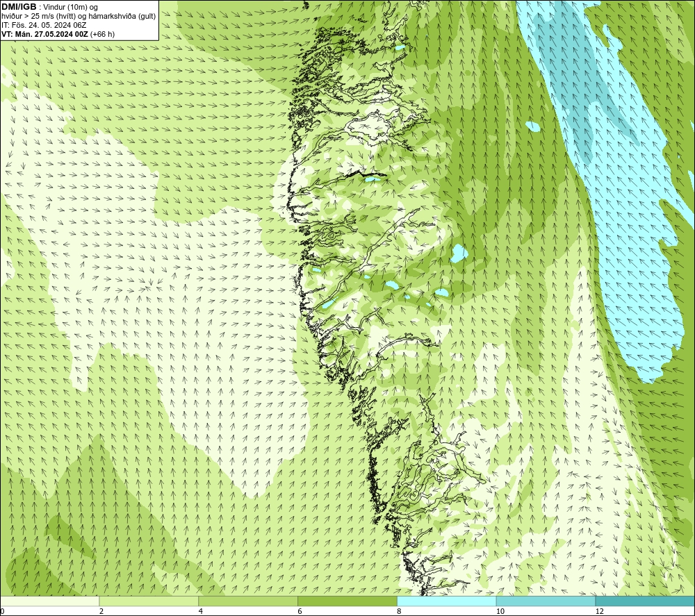Click the legend scale label '0'

click(2, 611)
